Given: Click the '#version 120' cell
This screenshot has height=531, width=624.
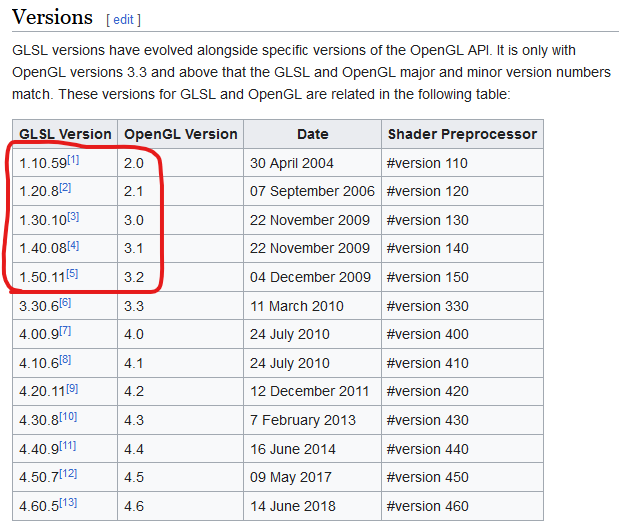Looking at the screenshot, I should point(462,191).
